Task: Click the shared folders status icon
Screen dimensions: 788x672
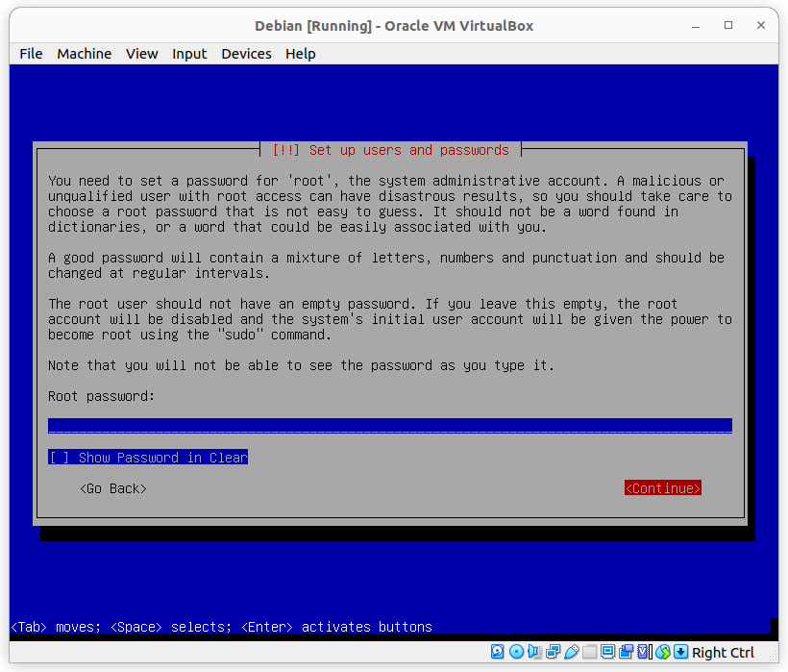Action: pyautogui.click(x=589, y=652)
